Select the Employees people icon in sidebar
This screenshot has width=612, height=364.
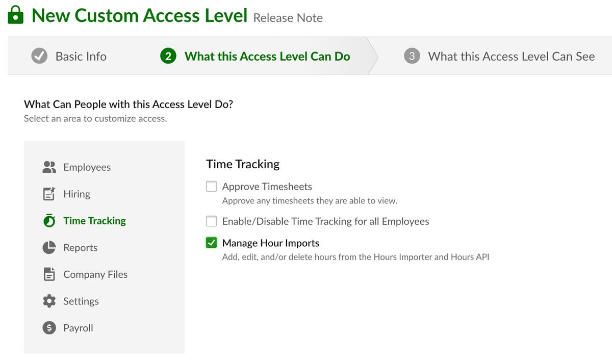click(x=49, y=167)
